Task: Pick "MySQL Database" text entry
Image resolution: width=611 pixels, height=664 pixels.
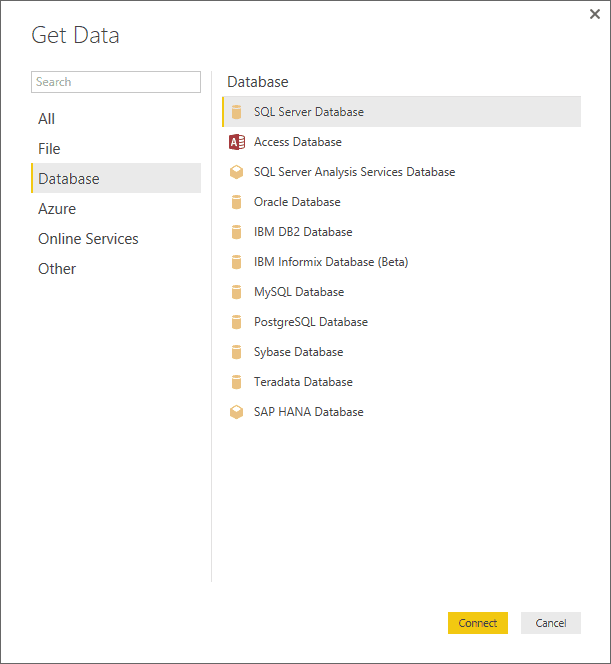Action: [x=299, y=292]
